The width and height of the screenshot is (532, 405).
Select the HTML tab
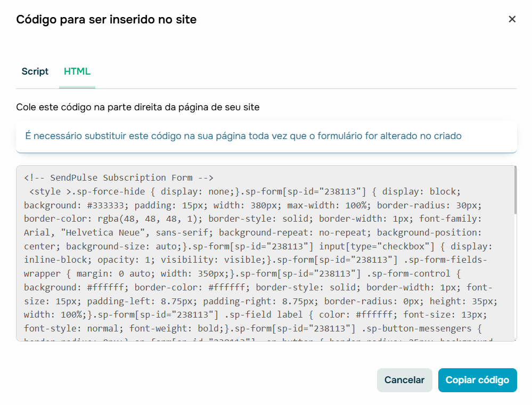(x=77, y=71)
